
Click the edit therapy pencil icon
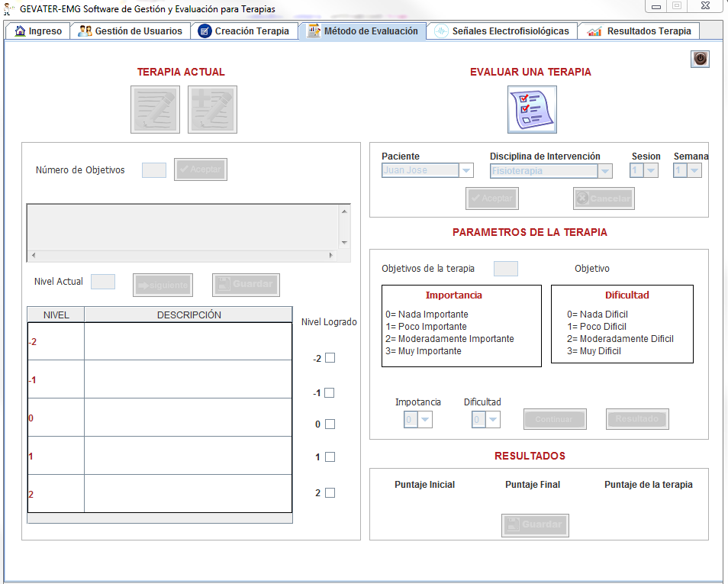pyautogui.click(x=155, y=109)
